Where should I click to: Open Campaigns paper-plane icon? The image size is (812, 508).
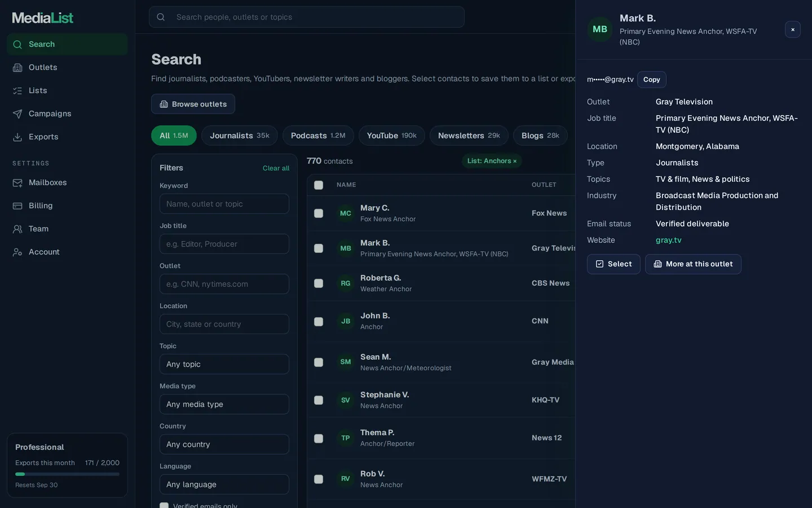17,113
